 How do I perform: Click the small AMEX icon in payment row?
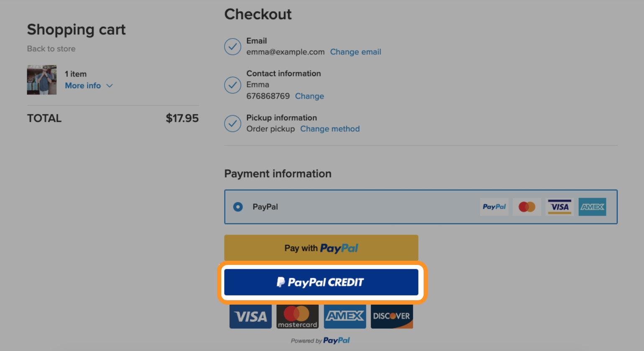[592, 207]
